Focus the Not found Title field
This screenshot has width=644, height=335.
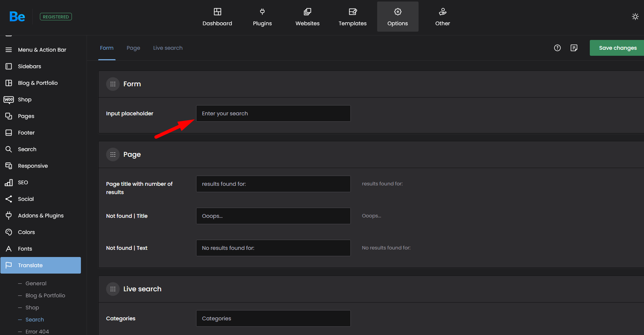click(x=273, y=216)
